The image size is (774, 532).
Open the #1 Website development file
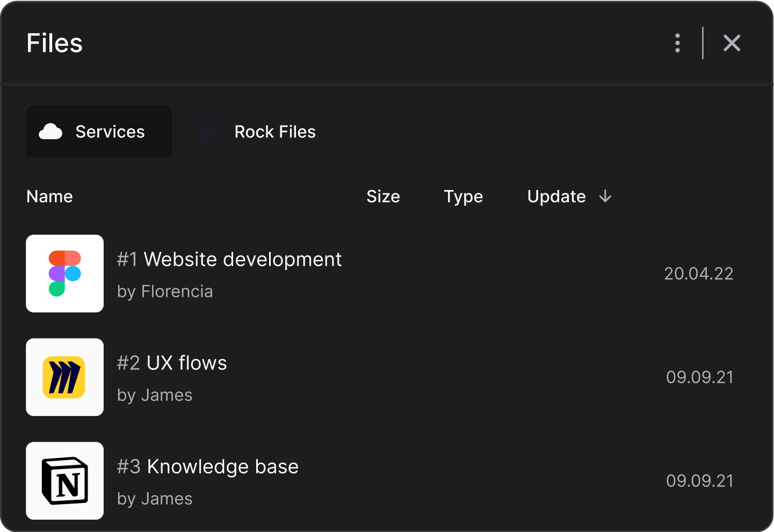pos(229,259)
